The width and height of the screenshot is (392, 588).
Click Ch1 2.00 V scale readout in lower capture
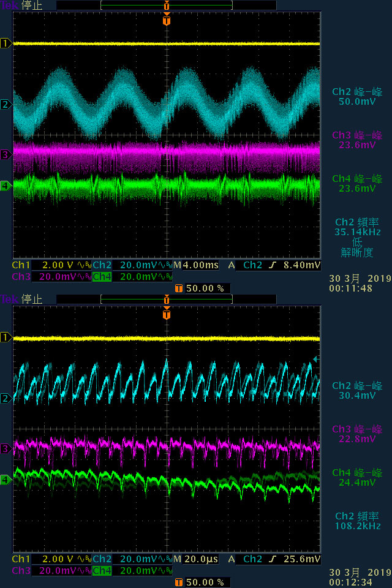coord(52,559)
